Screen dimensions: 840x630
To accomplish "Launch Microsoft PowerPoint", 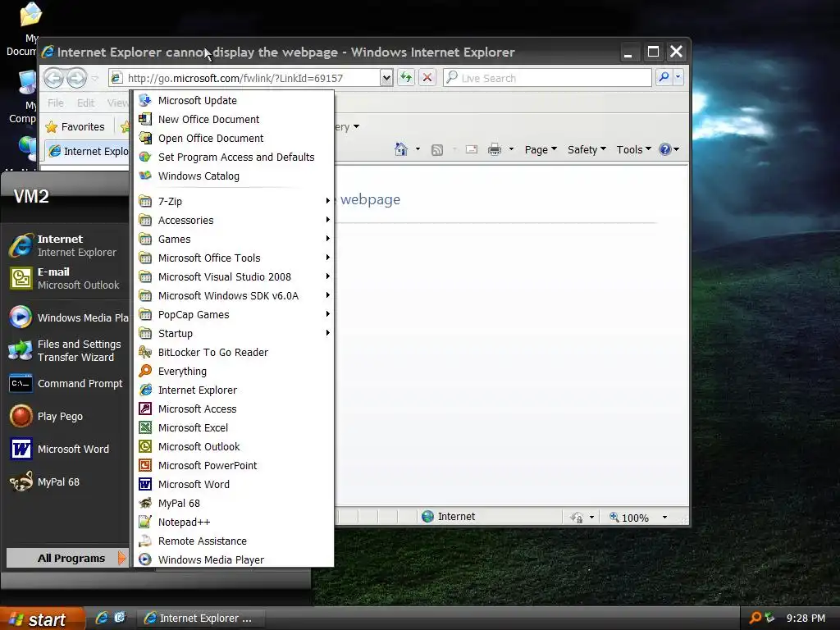I will 234,466.
